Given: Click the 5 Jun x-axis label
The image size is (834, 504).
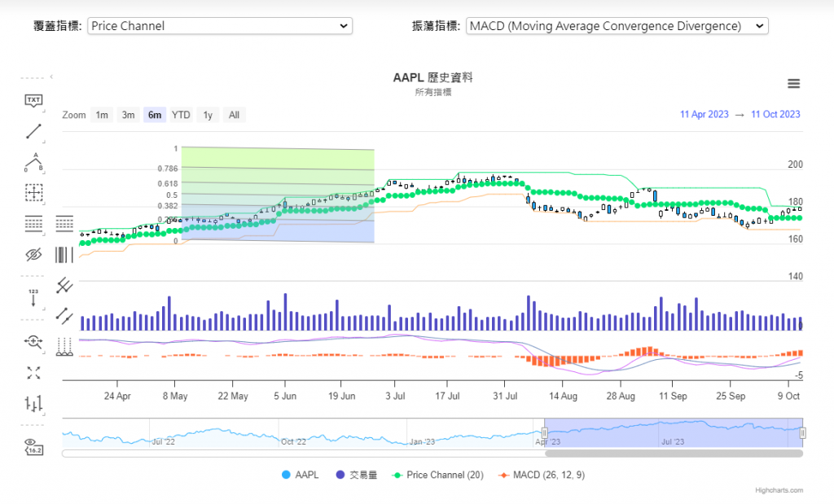Looking at the screenshot, I should pyautogui.click(x=285, y=396).
